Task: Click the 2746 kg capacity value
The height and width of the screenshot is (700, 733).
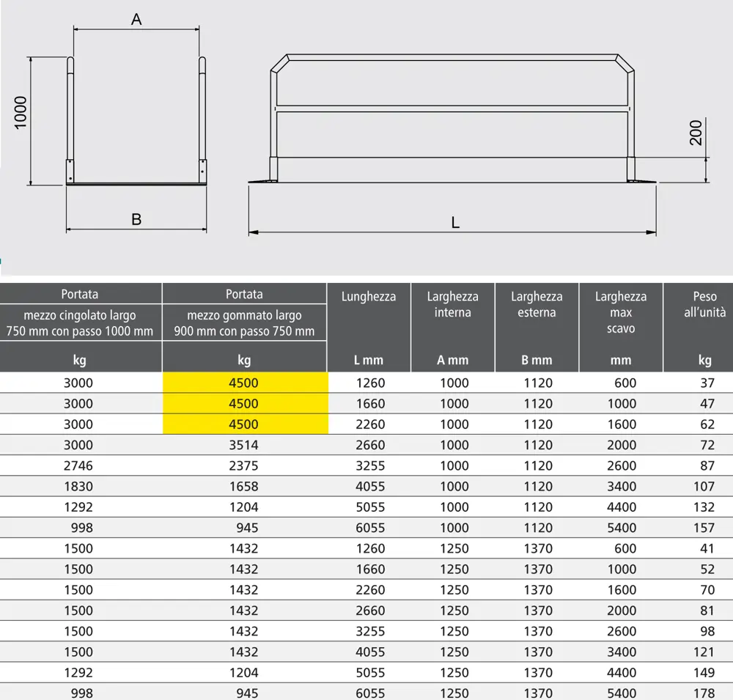Action: [x=80, y=465]
